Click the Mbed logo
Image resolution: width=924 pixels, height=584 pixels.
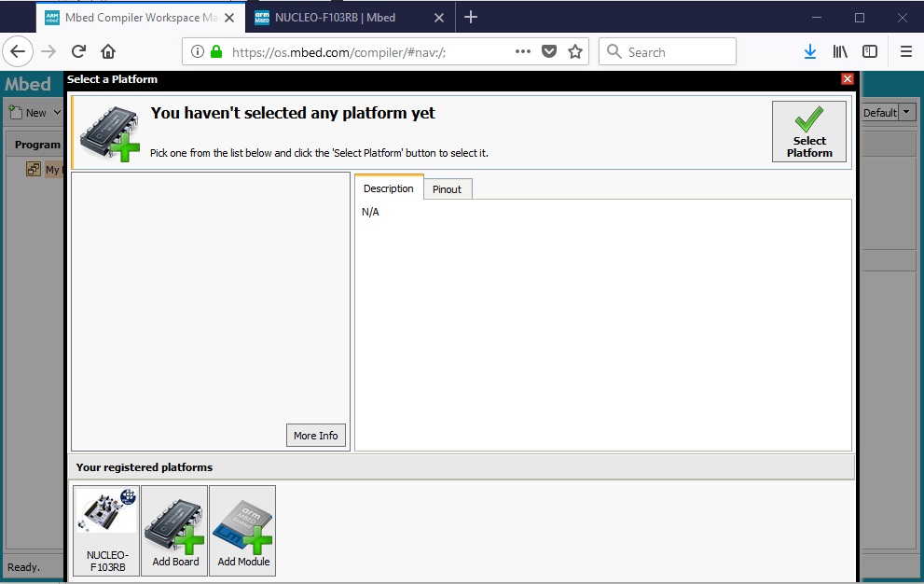click(x=28, y=84)
